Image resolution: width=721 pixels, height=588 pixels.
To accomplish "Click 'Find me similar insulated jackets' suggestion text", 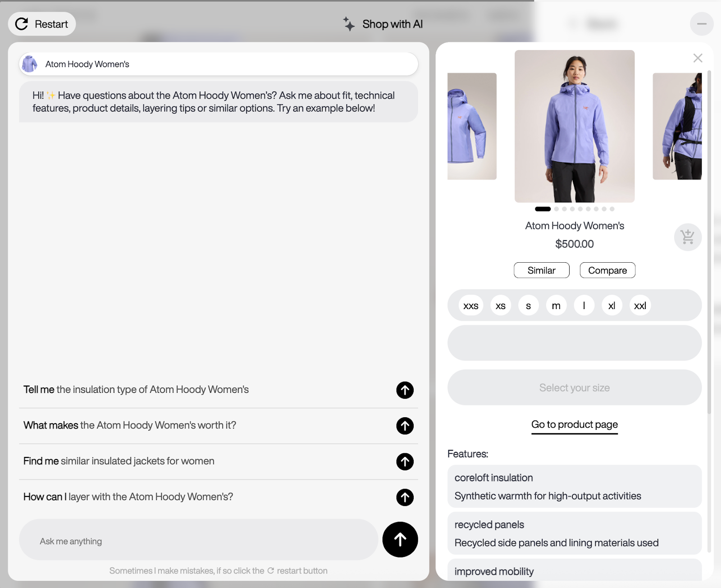I will coord(119,461).
